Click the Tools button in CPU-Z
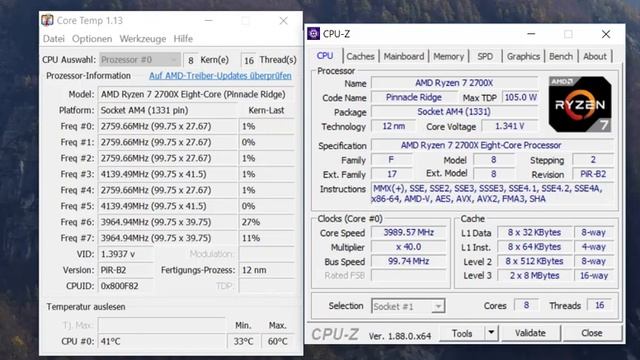Screen dimensions: 640x360 click(462, 333)
